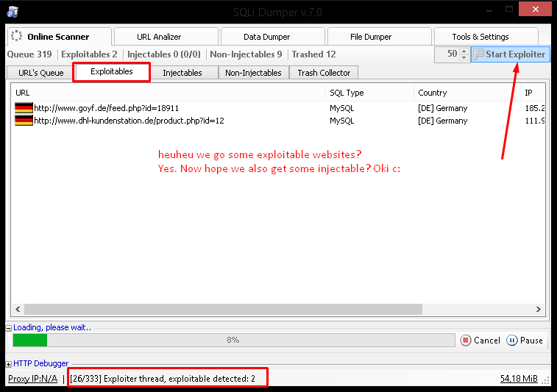Sort by the Country column header
The width and height of the screenshot is (557, 392).
click(467, 93)
